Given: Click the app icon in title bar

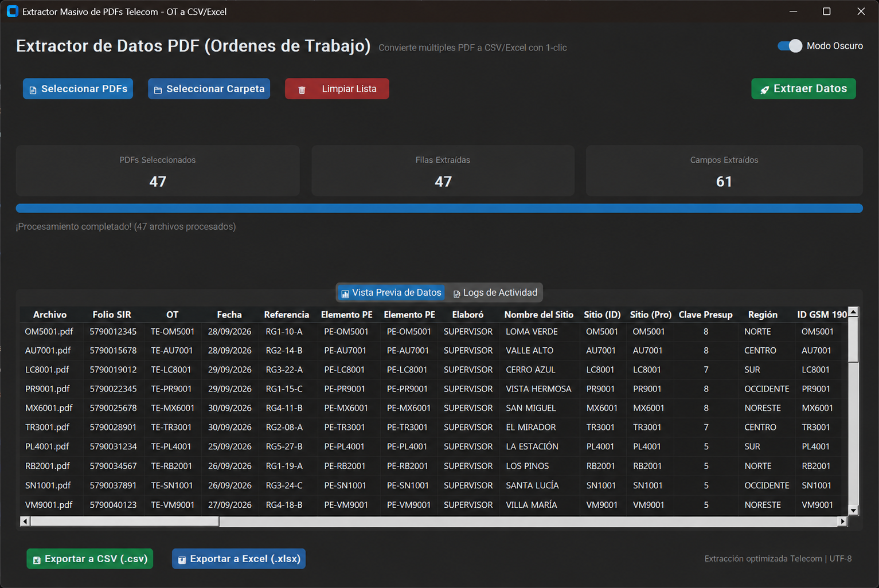Looking at the screenshot, I should (x=12, y=11).
